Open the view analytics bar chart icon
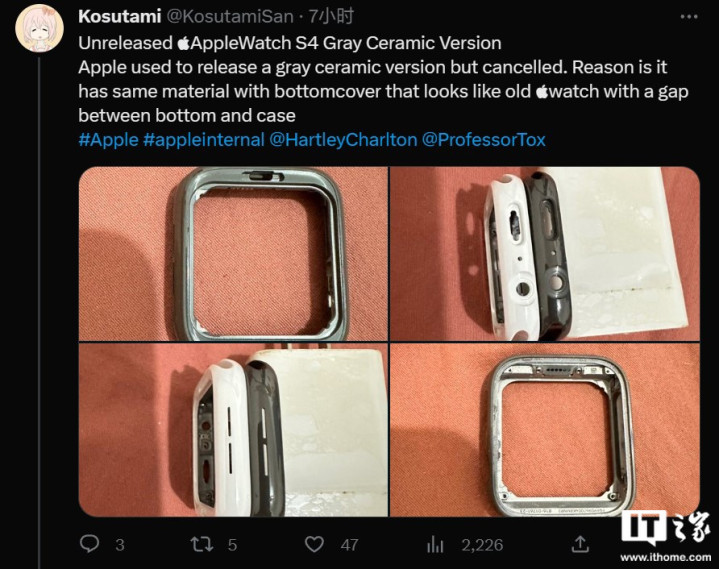 435,544
